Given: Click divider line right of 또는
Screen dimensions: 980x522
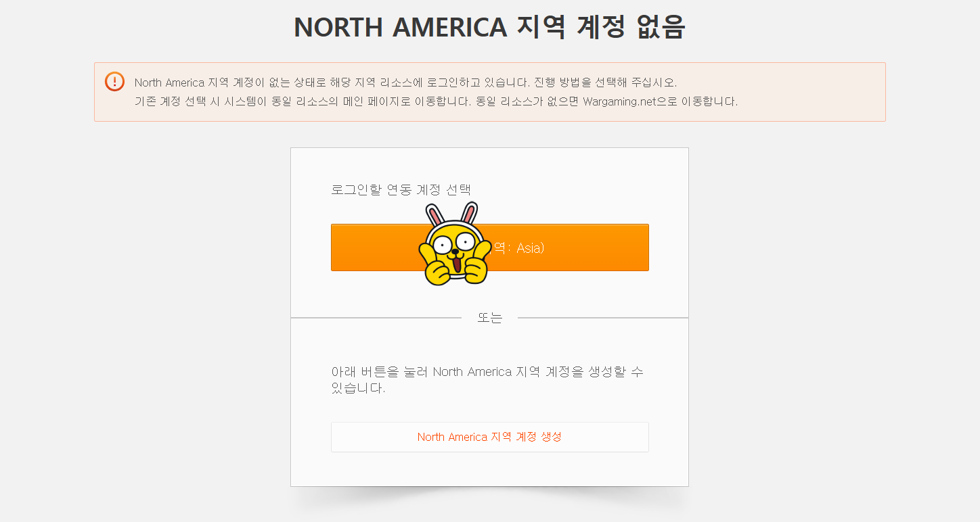Looking at the screenshot, I should pyautogui.click(x=603, y=318).
